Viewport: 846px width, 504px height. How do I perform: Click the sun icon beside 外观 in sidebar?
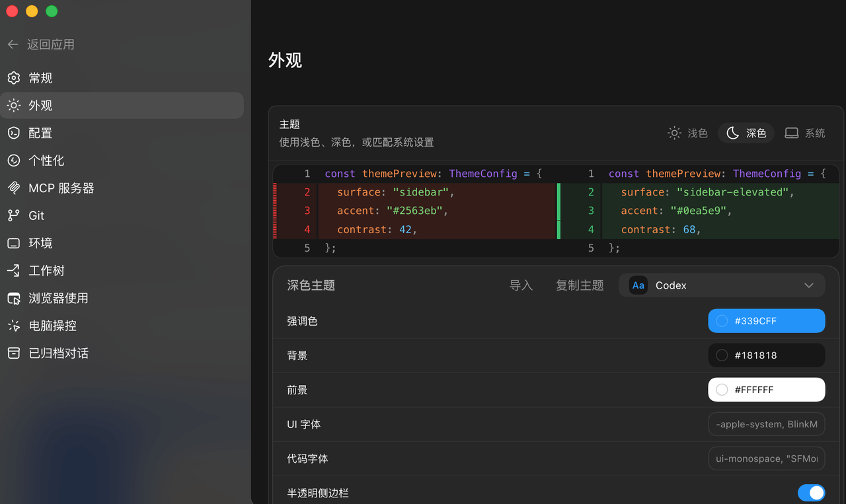(x=13, y=106)
